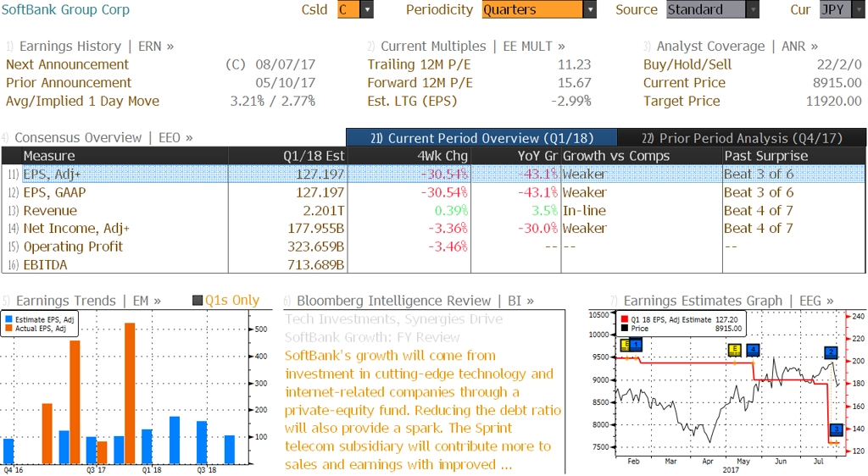This screenshot has height=476, width=868.
Task: Click the Measure column header
Action: tap(125, 156)
